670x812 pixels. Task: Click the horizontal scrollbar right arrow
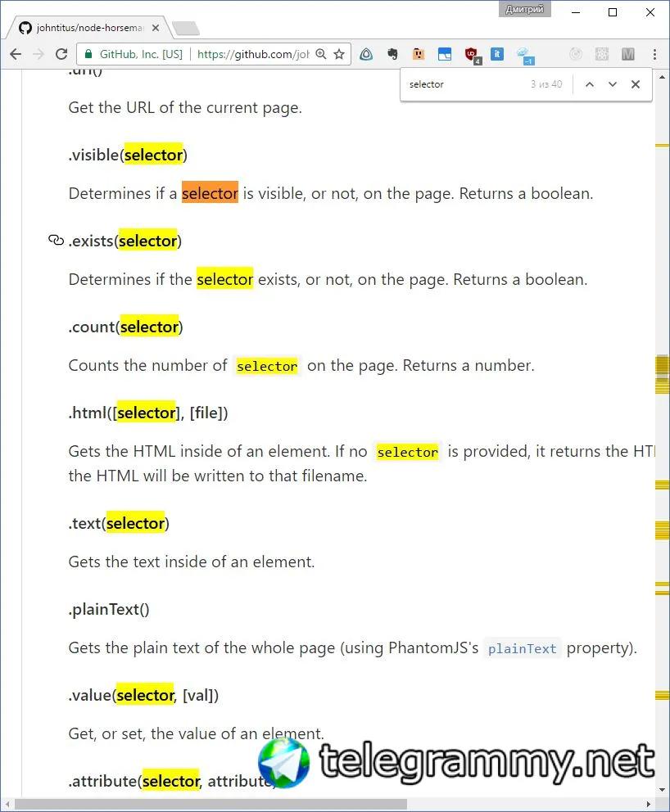[648, 805]
